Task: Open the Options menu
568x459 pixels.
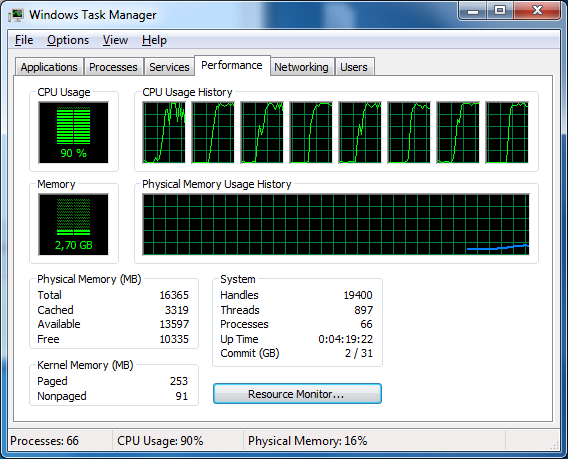Action: point(68,40)
